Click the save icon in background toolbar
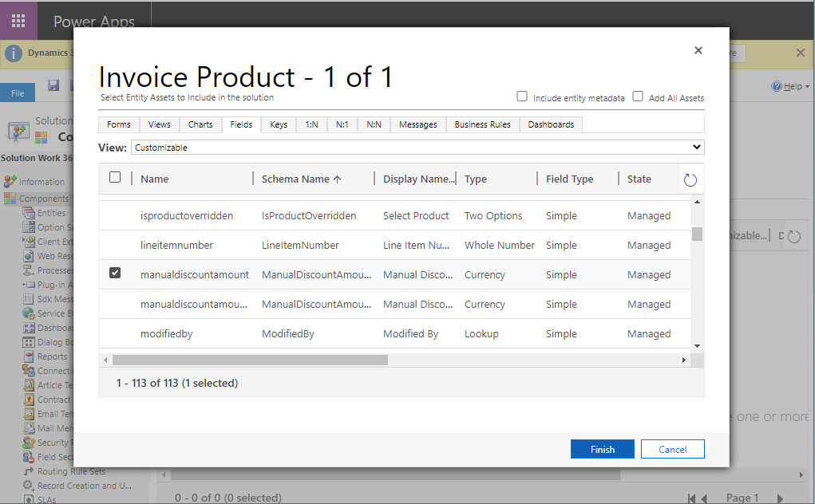Screen dimensions: 815x504 click(53, 85)
